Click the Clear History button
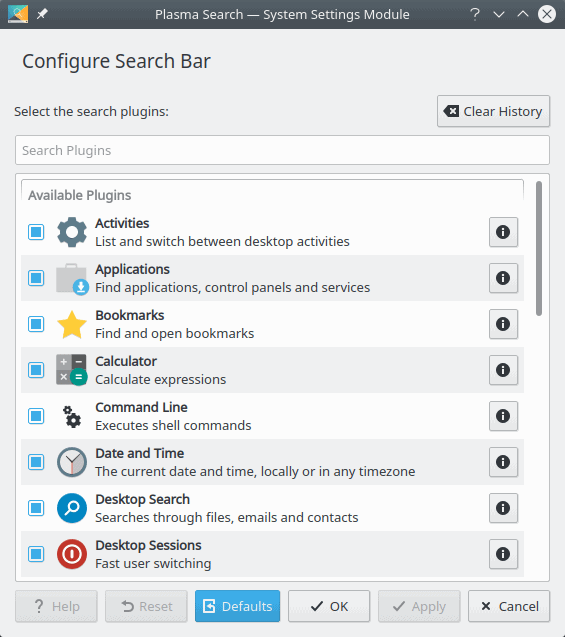565x637 pixels. click(x=494, y=111)
